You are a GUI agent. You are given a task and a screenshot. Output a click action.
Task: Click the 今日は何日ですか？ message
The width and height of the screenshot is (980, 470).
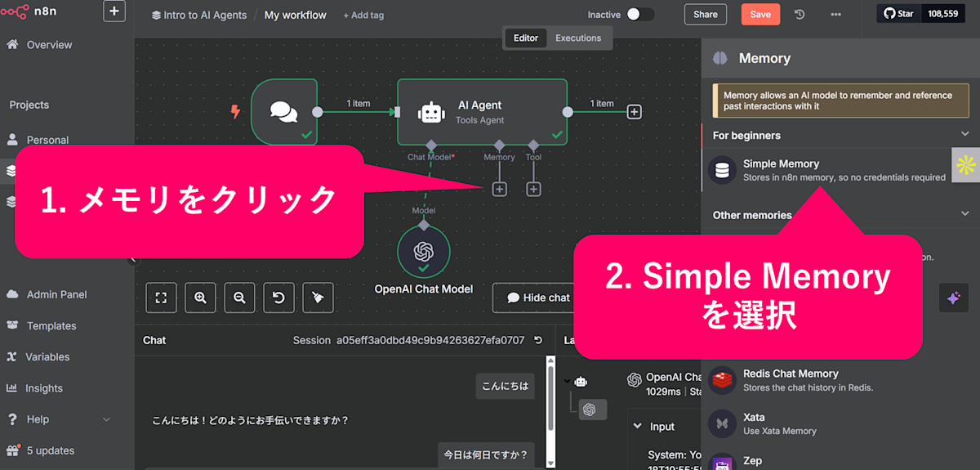pyautogui.click(x=486, y=454)
